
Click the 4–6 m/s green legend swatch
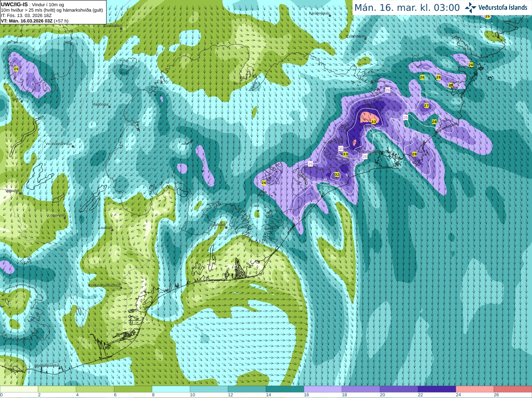tap(95, 389)
